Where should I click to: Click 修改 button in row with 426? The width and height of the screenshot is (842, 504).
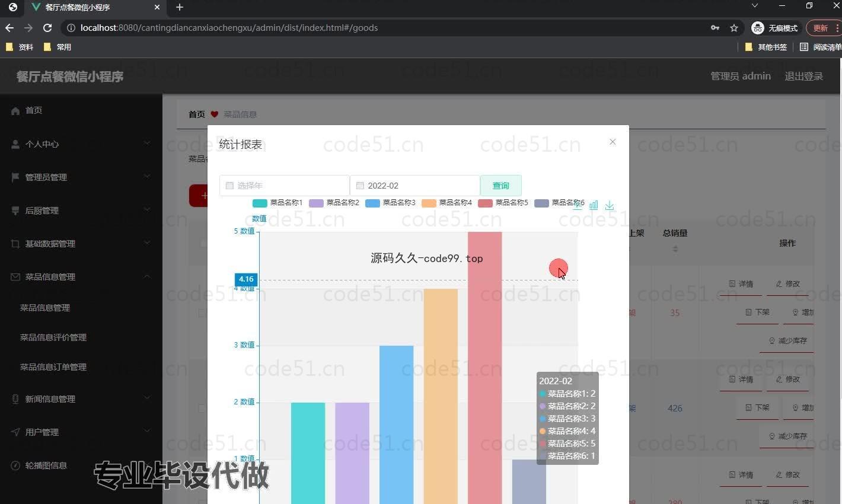788,379
